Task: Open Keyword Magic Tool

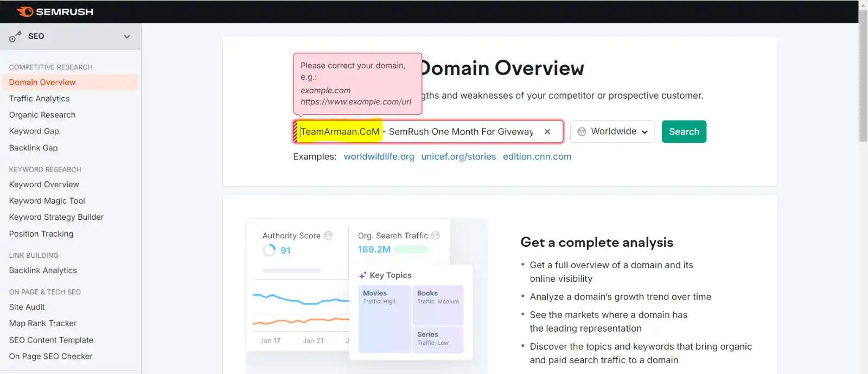Action: [x=47, y=201]
